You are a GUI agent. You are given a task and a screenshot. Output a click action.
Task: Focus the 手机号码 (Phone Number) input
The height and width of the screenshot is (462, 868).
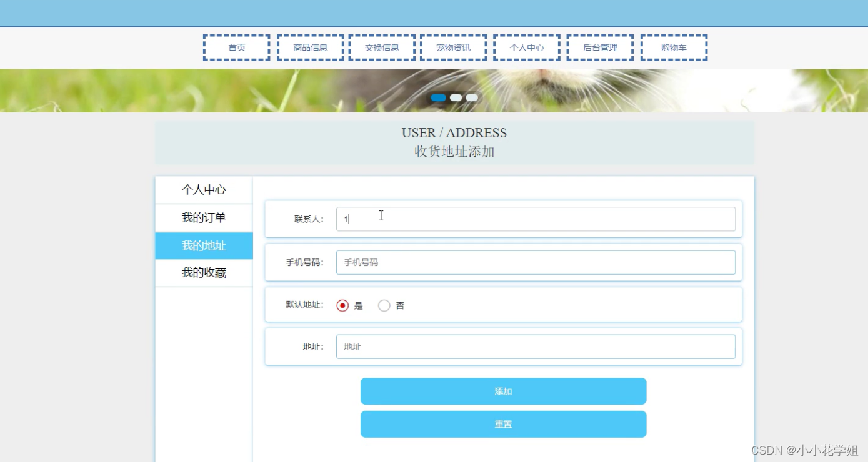pos(536,262)
